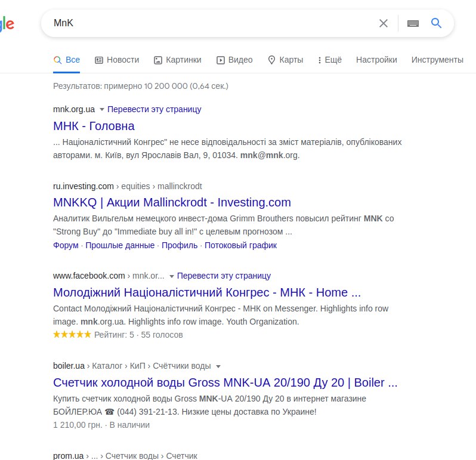Expand dropdown arrow next to facebook.com result
Image resolution: width=476 pixels, height=460 pixels.
pos(172,276)
